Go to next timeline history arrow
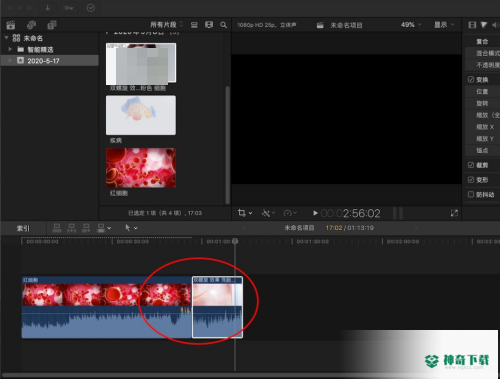Image resolution: width=500 pixels, height=379 pixels. coord(416,228)
